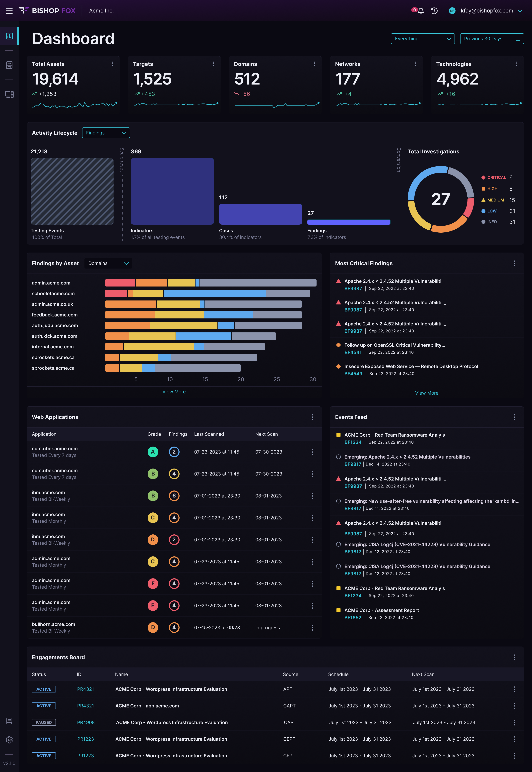This screenshot has height=772, width=532.
Task: Expand Findings by Asset Domains dropdown
Action: [108, 263]
